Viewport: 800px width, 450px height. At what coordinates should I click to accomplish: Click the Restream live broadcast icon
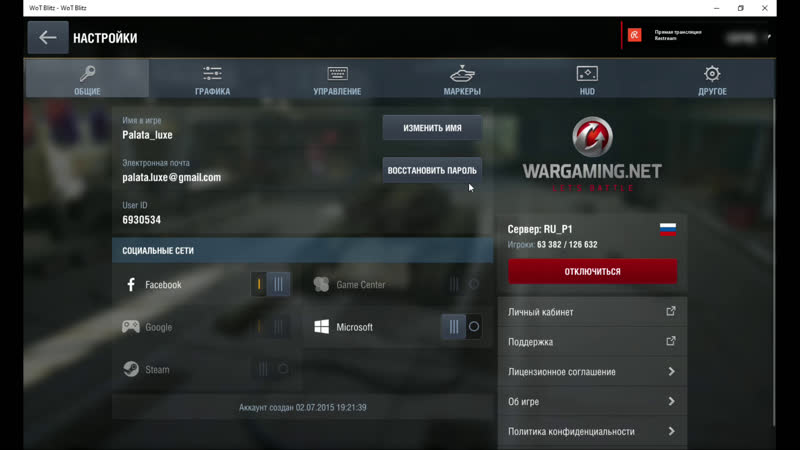coord(634,35)
